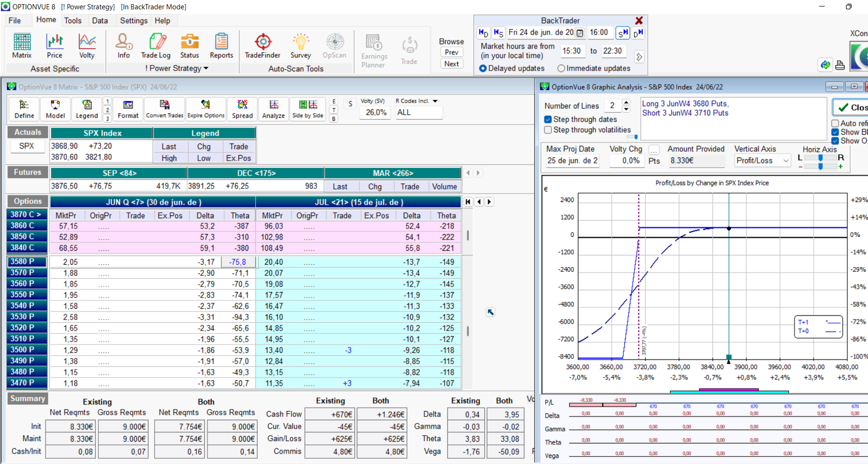Enable Step through volatilities checkbox
The width and height of the screenshot is (868, 464).
(548, 130)
